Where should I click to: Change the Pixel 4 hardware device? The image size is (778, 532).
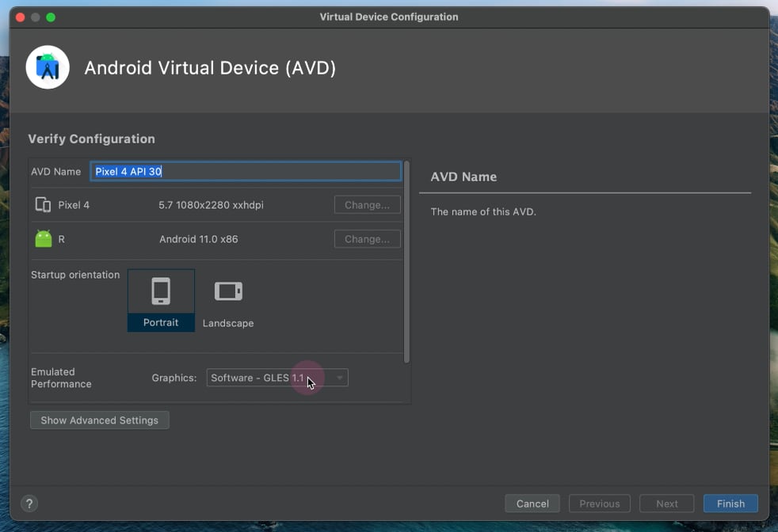(367, 205)
